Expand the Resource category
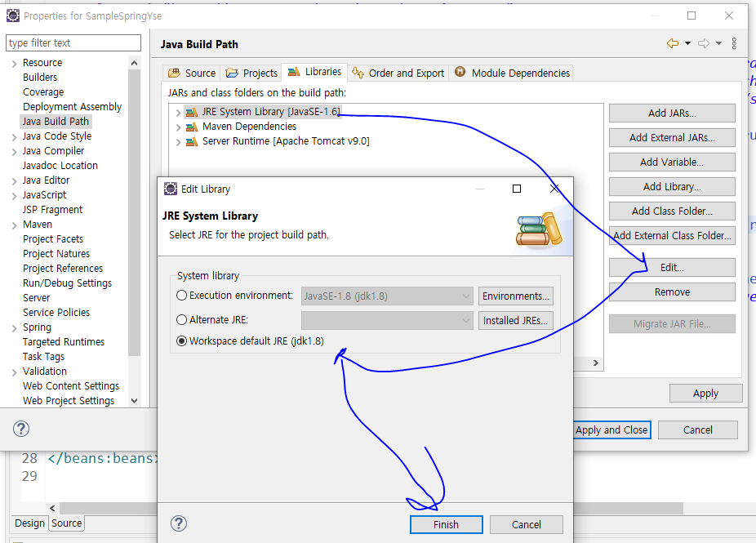Viewport: 756px width, 543px height. (x=14, y=63)
